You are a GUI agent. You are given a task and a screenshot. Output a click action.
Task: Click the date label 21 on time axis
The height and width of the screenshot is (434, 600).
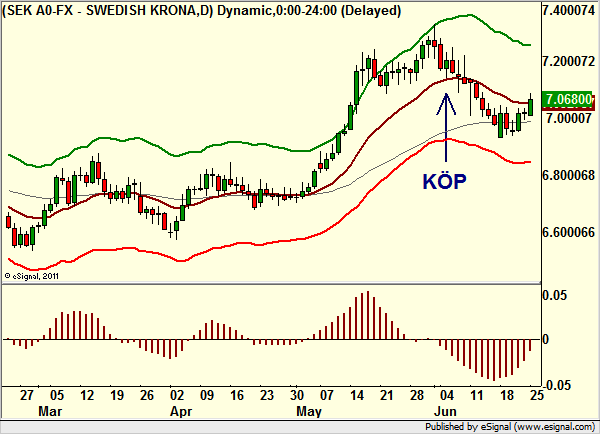[x=386, y=395]
